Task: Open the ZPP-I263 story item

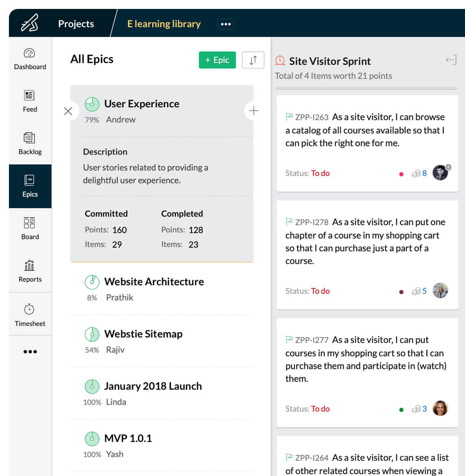Action: pos(365,130)
